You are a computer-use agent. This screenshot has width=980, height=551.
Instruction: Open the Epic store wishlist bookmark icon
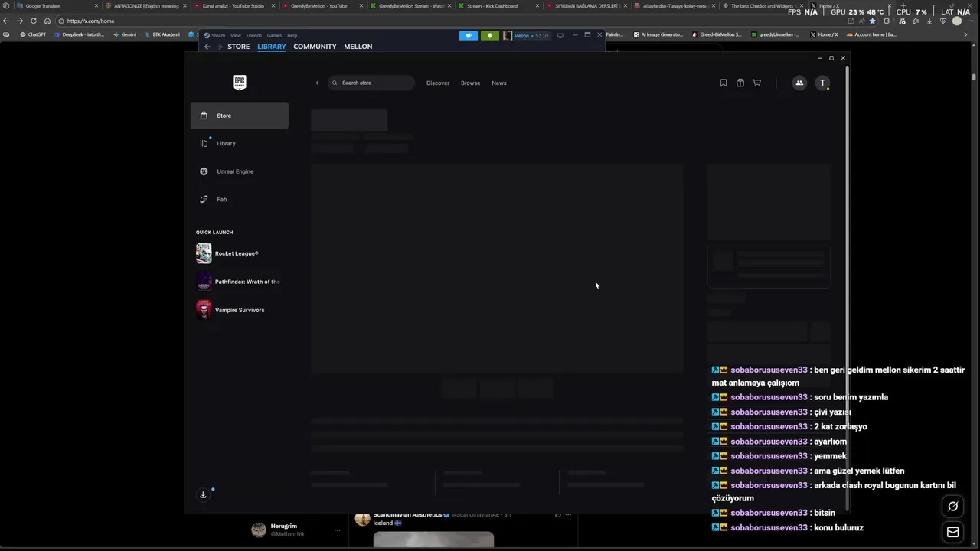724,83
